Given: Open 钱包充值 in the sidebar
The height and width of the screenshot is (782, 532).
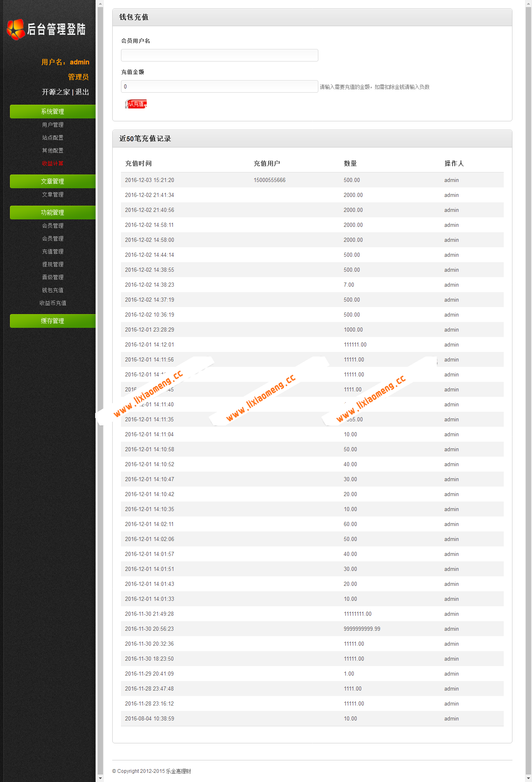Looking at the screenshot, I should pos(53,290).
